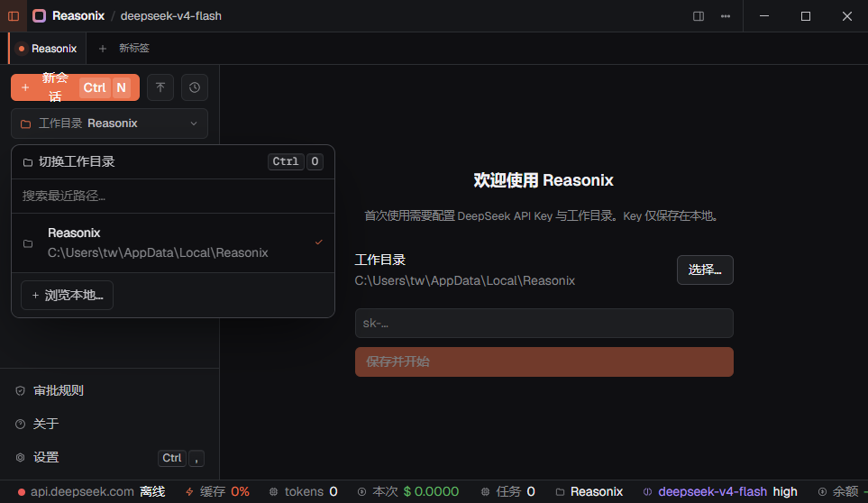
Task: Select the Reasonix recent path entry
Action: pos(173,242)
